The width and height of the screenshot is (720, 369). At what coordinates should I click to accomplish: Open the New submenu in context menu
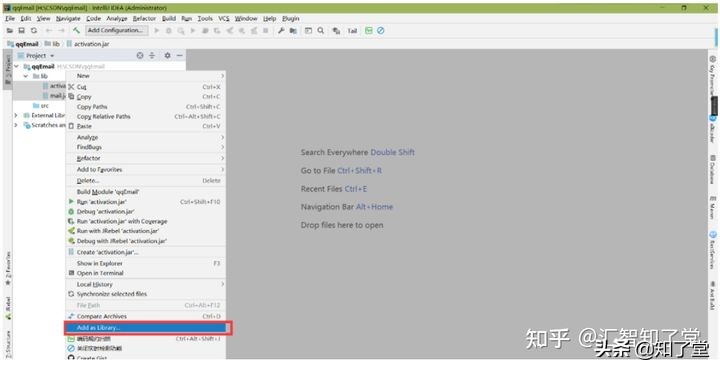coord(146,76)
